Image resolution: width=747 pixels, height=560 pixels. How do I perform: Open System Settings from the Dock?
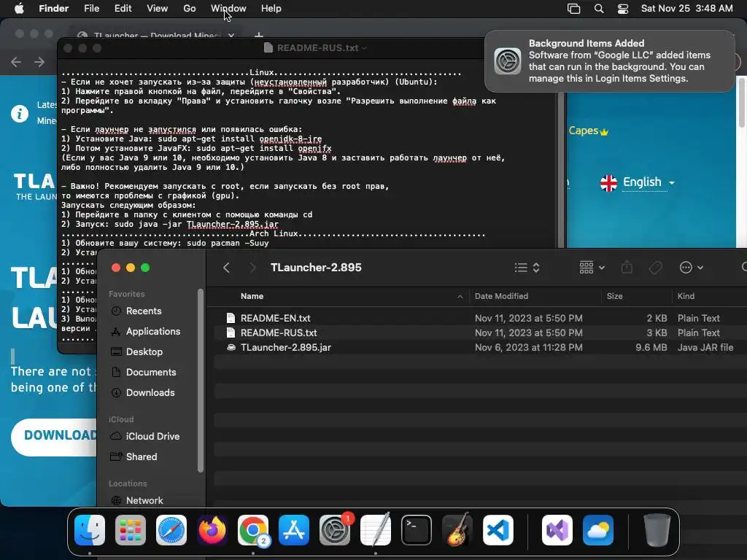point(334,530)
